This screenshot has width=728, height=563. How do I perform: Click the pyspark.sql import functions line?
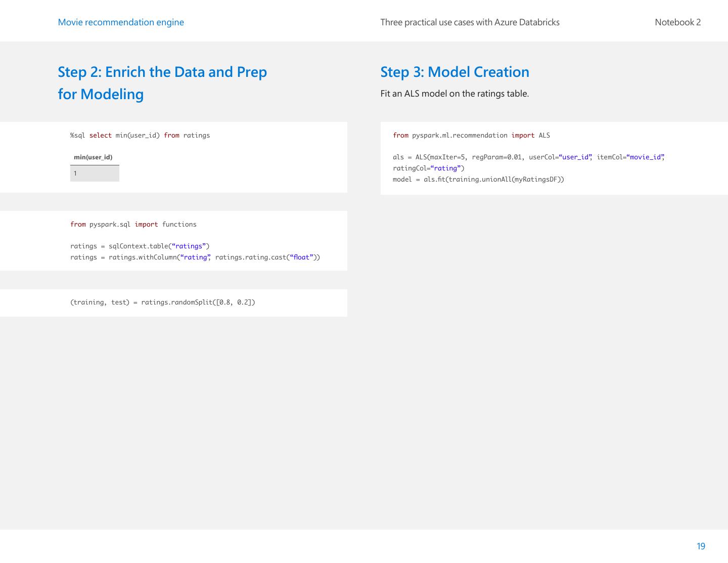[133, 225]
